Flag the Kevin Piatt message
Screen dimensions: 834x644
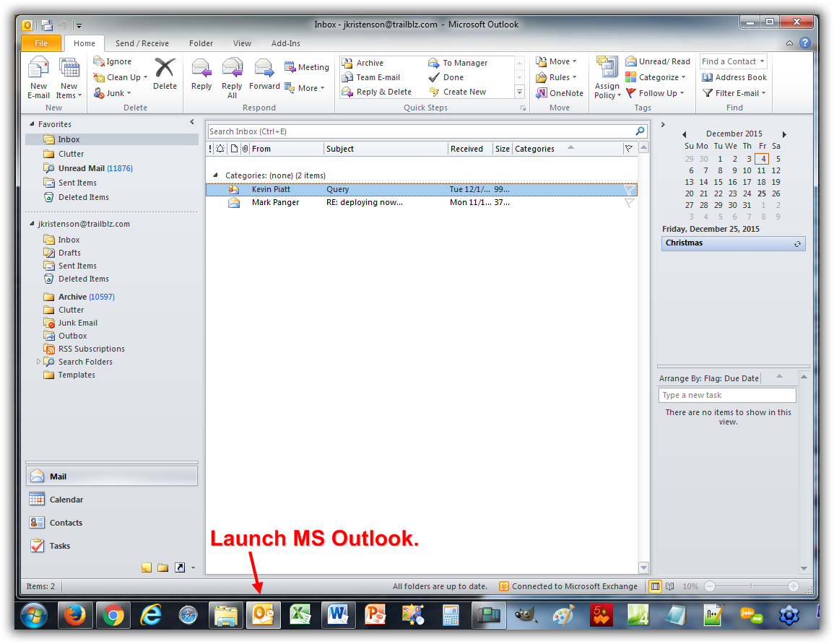pos(628,189)
